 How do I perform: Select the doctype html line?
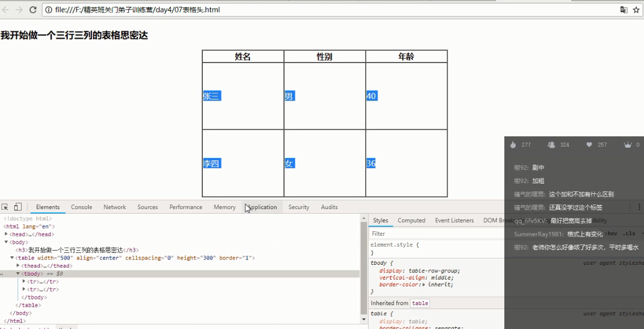coord(27,219)
